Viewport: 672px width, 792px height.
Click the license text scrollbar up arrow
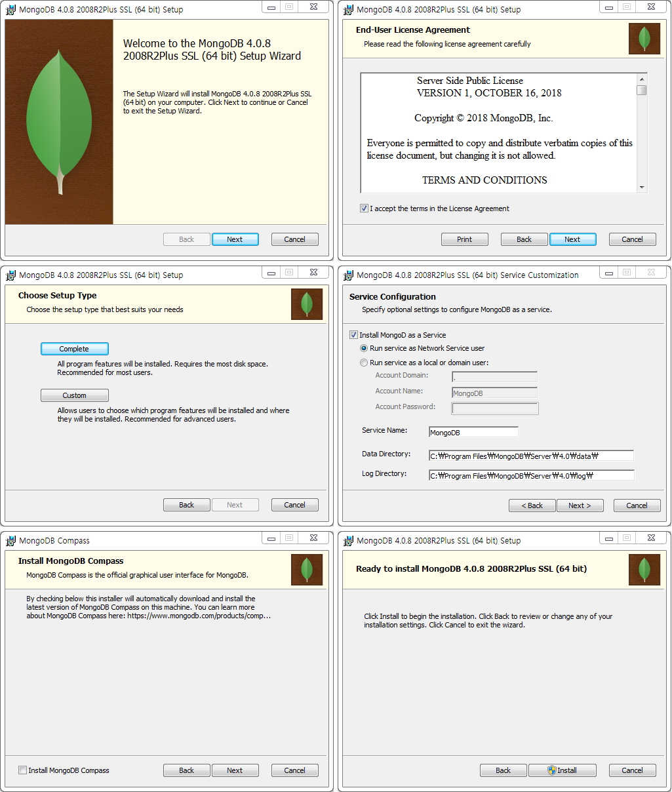coord(642,79)
